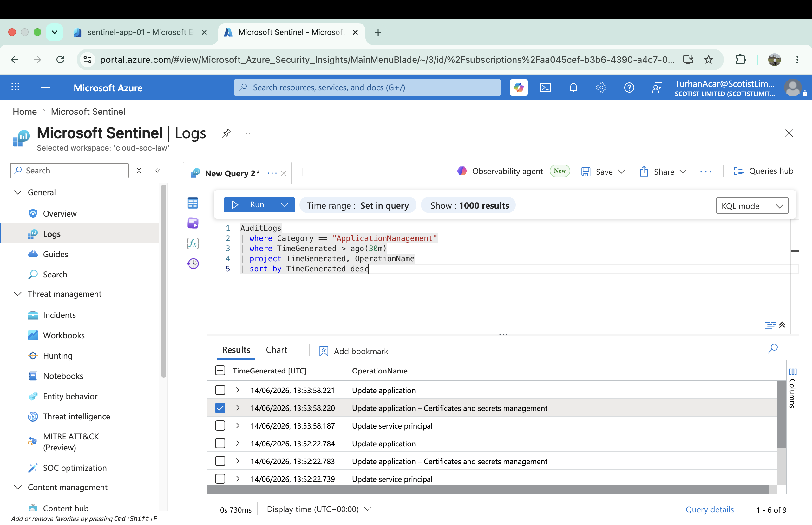This screenshot has width=812, height=525.
Task: Open New Query 2 tab options ellipsis
Action: (272, 173)
